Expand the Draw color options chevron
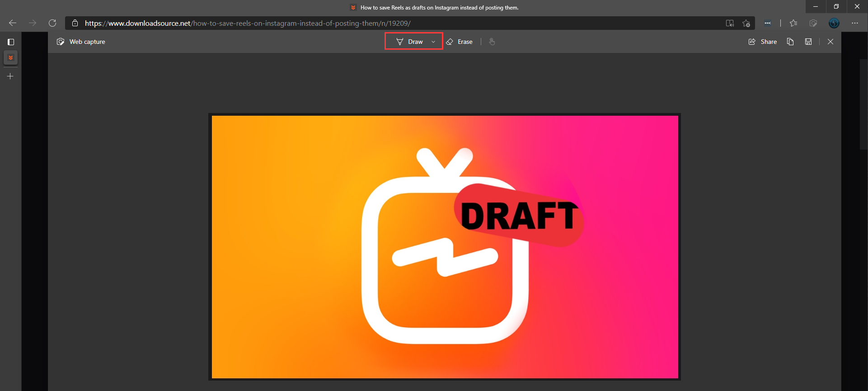This screenshot has height=391, width=868. coord(433,42)
